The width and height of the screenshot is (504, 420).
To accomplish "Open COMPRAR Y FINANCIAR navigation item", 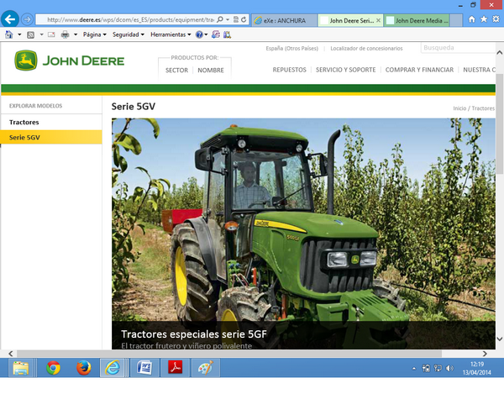I will pos(419,70).
